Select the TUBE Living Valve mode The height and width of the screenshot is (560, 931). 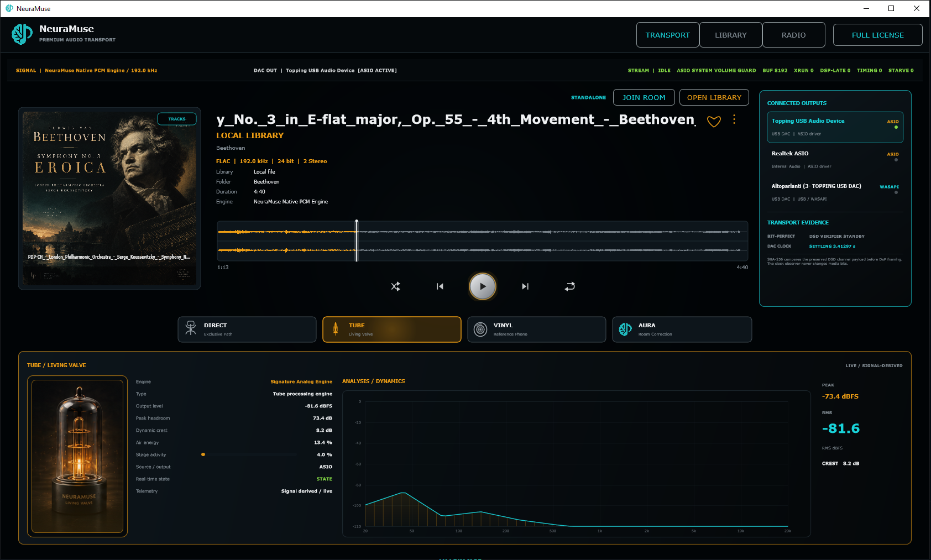coord(392,329)
